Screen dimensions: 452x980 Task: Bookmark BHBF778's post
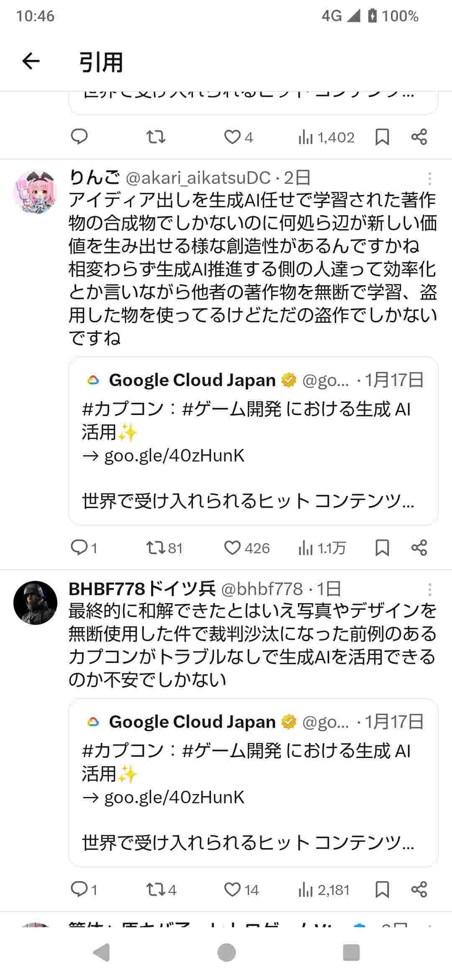coord(382,889)
